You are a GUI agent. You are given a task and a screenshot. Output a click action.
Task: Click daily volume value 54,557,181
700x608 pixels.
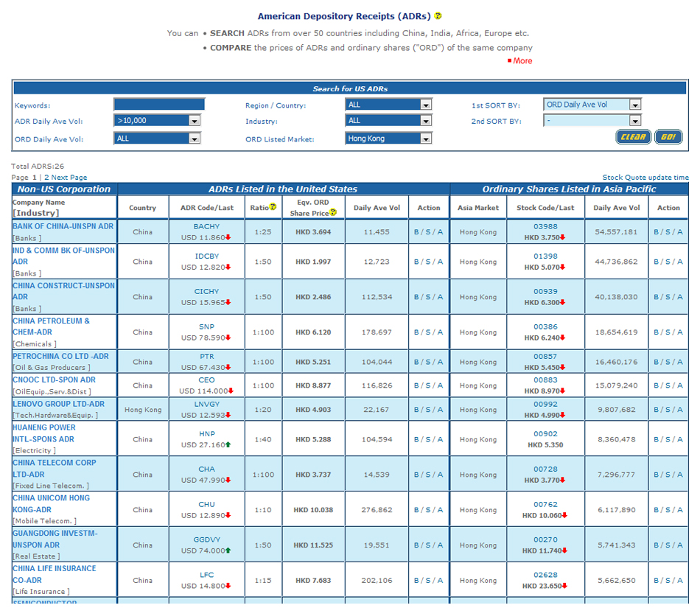point(616,231)
